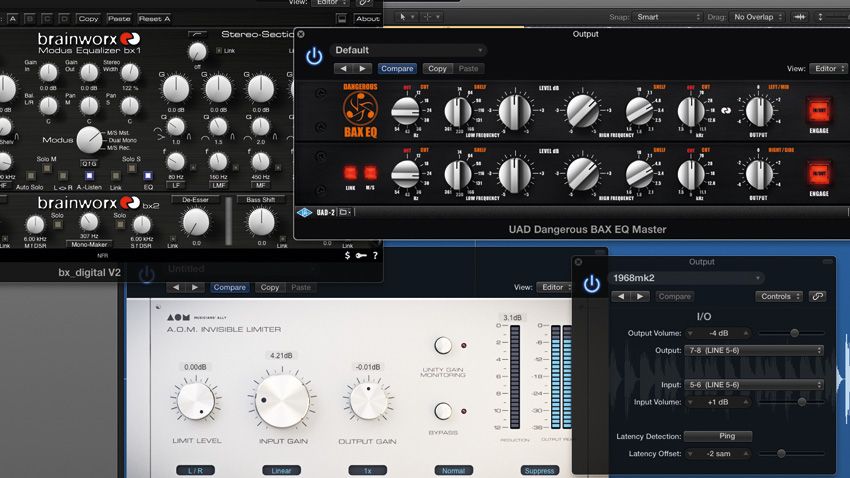
Task: Toggle Solo S in bx_digital
Action: coord(132,168)
